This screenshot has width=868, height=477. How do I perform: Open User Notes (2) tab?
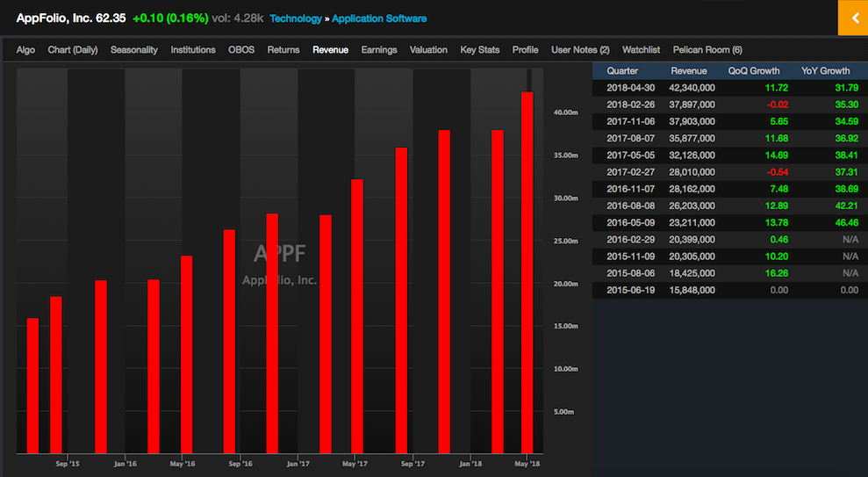click(580, 50)
